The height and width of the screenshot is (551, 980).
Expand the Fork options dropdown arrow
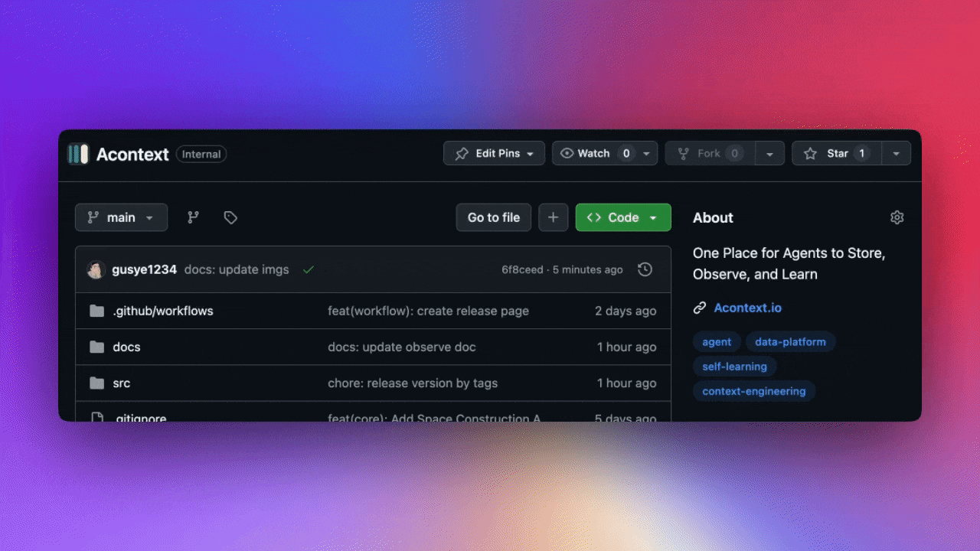[769, 154]
